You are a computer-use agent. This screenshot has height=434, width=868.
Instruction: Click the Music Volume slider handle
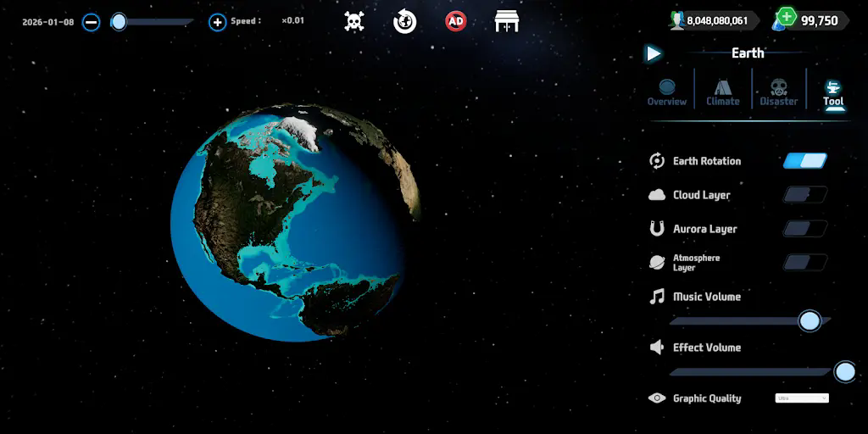click(x=810, y=320)
